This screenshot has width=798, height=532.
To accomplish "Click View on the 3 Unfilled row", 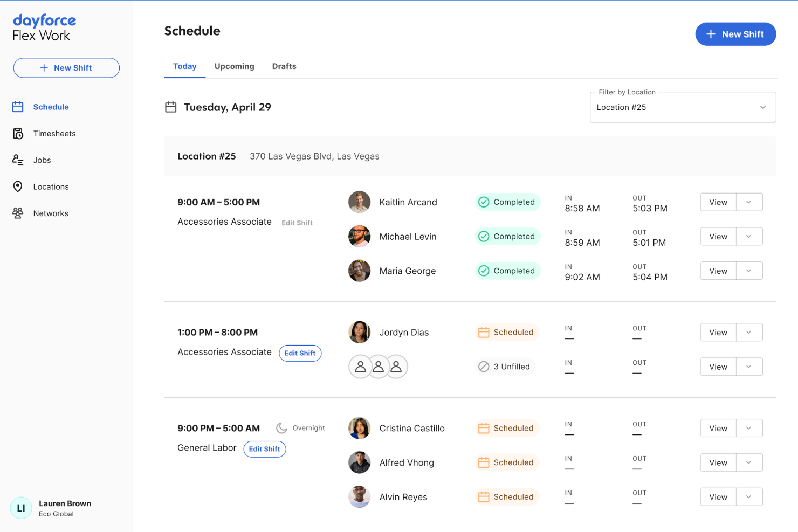I will click(x=718, y=367).
